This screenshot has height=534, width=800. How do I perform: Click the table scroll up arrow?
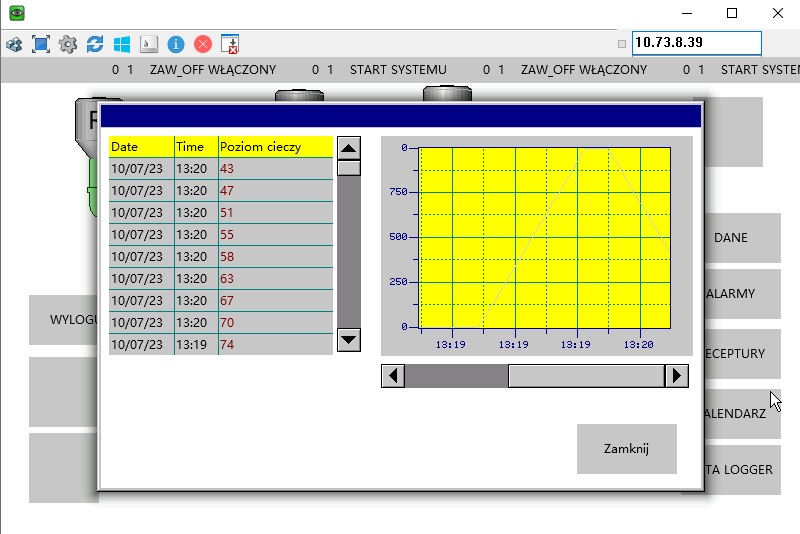pyautogui.click(x=349, y=148)
